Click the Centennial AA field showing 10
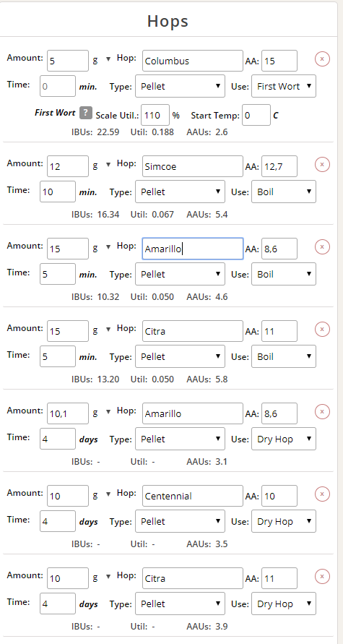Image resolution: width=343 pixels, height=644 pixels. [279, 496]
